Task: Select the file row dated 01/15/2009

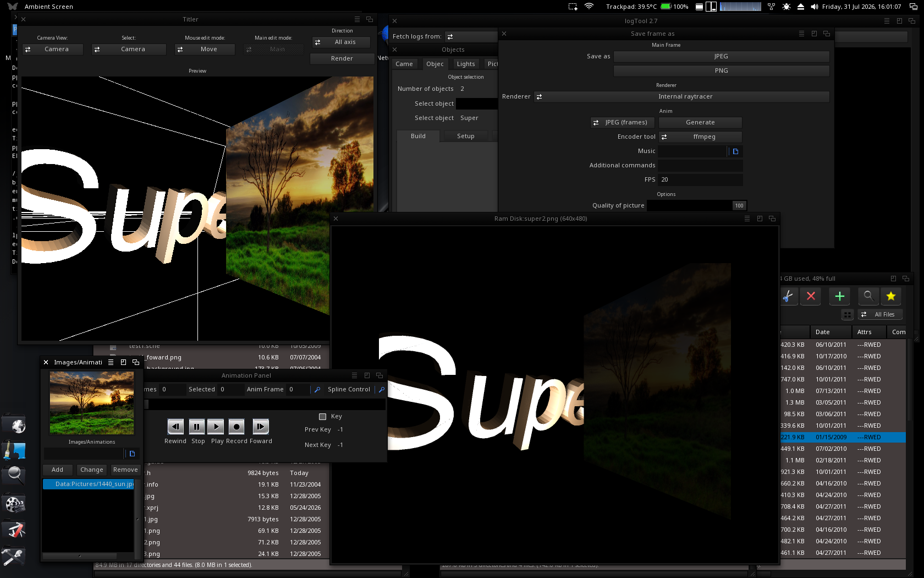Action: (843, 437)
